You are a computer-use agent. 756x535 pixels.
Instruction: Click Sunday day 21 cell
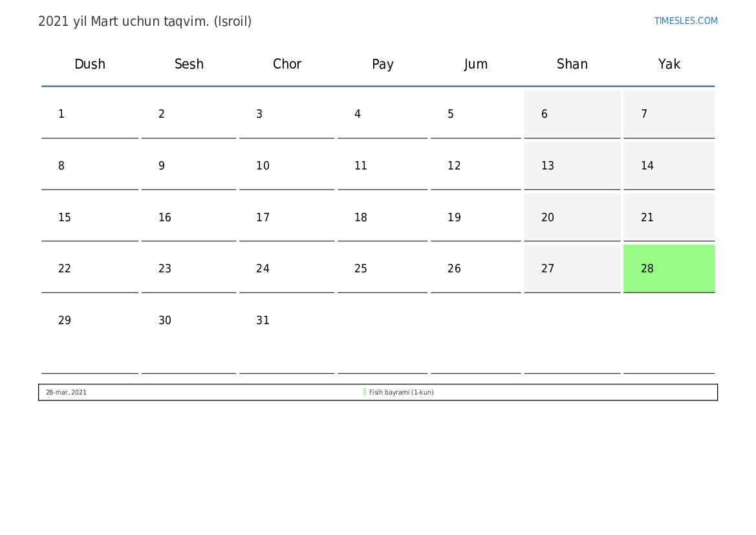(669, 217)
